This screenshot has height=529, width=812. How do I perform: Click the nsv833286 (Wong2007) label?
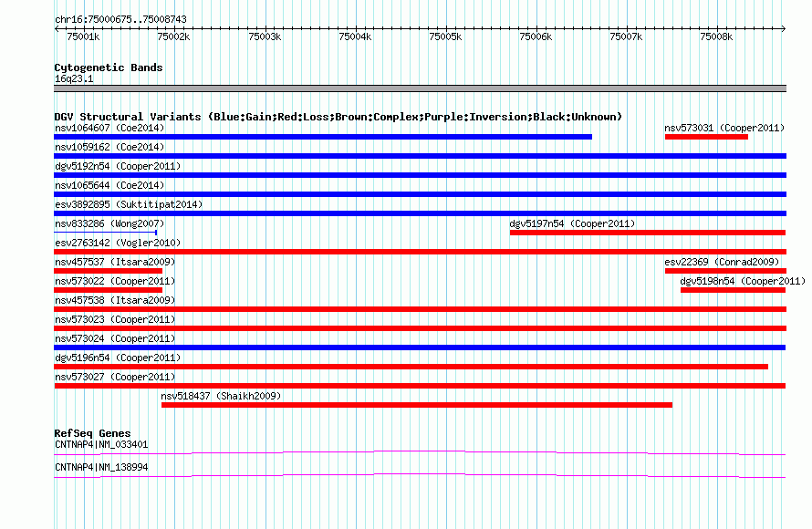tap(109, 223)
